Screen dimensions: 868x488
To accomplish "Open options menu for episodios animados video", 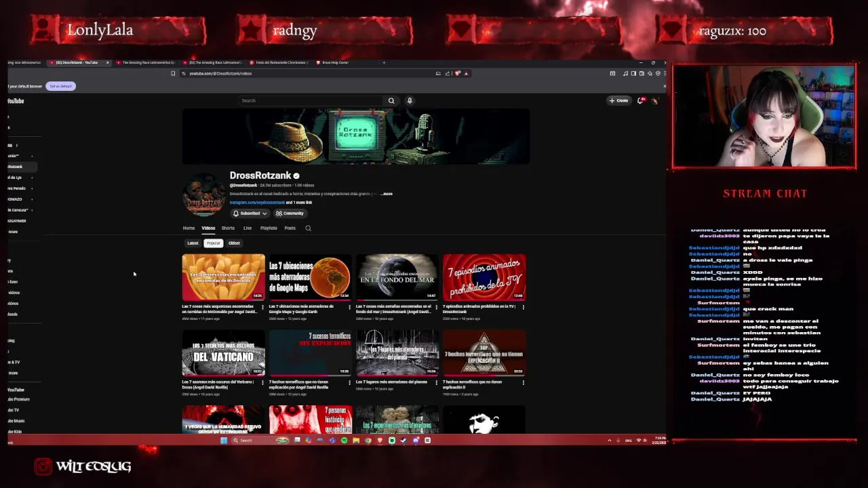I will click(x=524, y=307).
